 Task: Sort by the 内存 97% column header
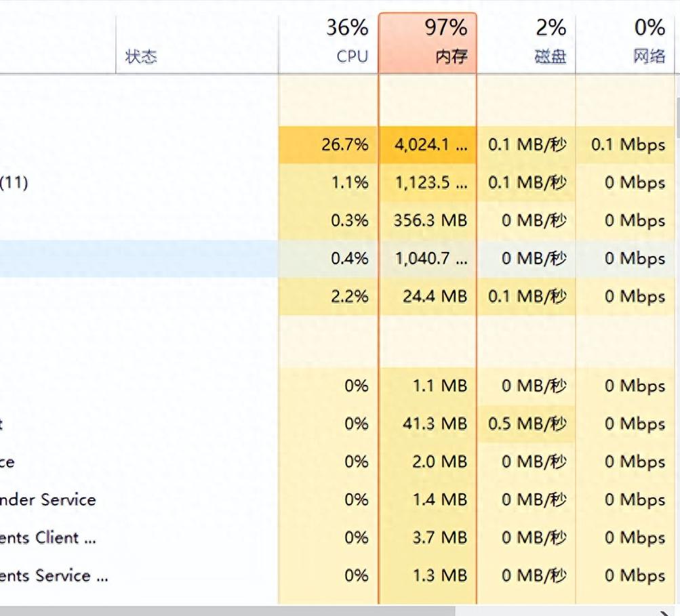[428, 43]
